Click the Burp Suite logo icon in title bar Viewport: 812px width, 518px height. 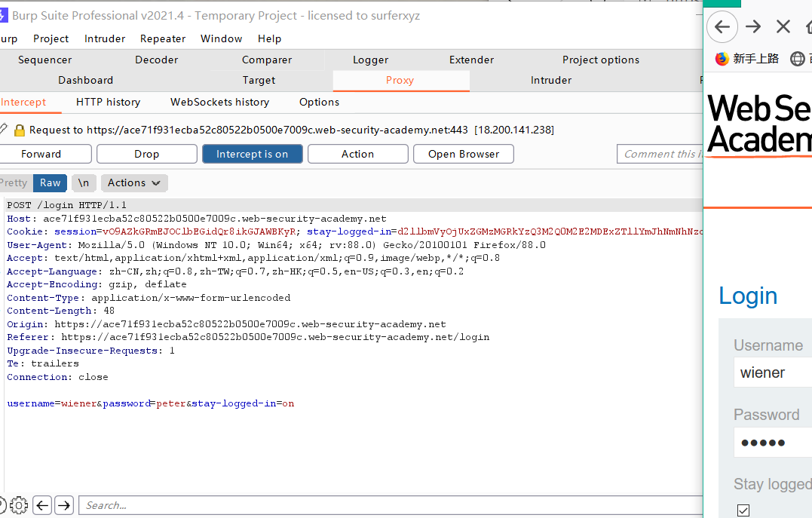pyautogui.click(x=3, y=15)
